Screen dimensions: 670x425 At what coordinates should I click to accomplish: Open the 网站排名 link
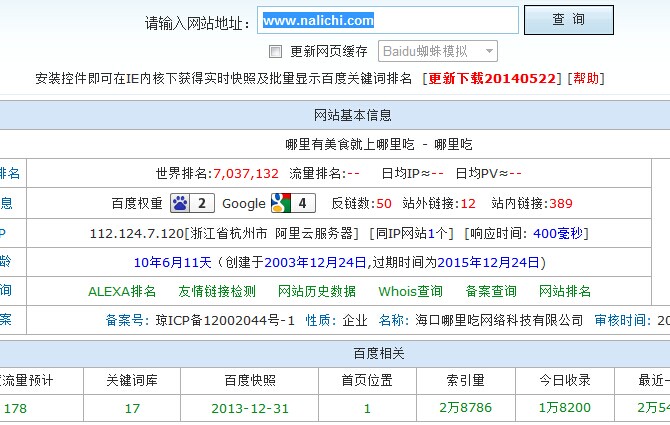564,291
